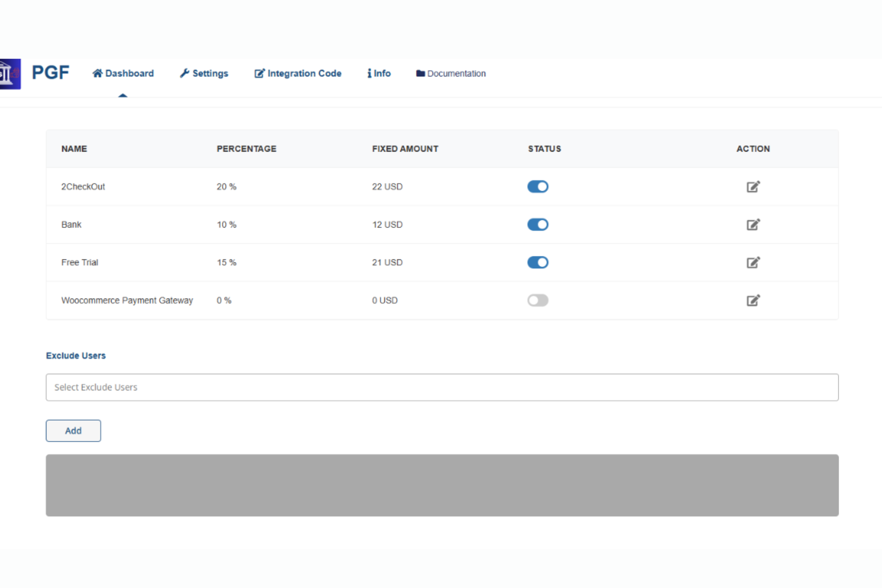Open edit action for Free Trial

tap(753, 262)
